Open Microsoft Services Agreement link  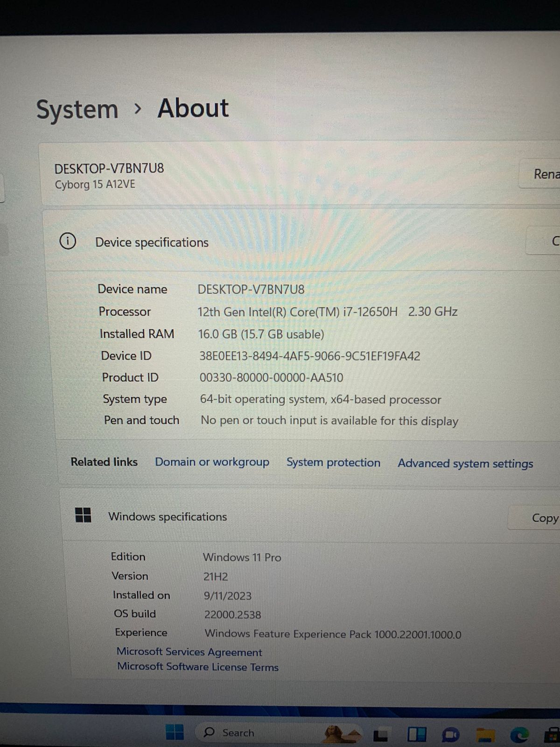(189, 652)
